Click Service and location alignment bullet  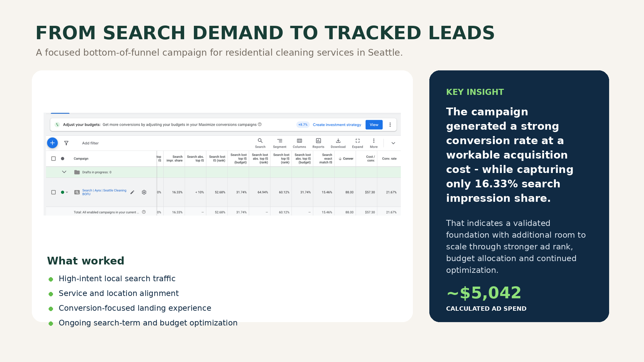coord(119,294)
